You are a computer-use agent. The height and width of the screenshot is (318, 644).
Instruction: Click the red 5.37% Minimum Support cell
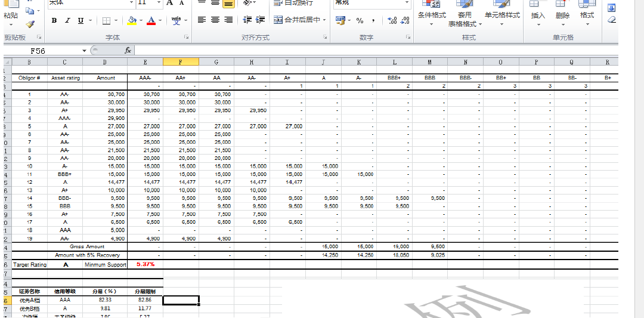coord(145,264)
